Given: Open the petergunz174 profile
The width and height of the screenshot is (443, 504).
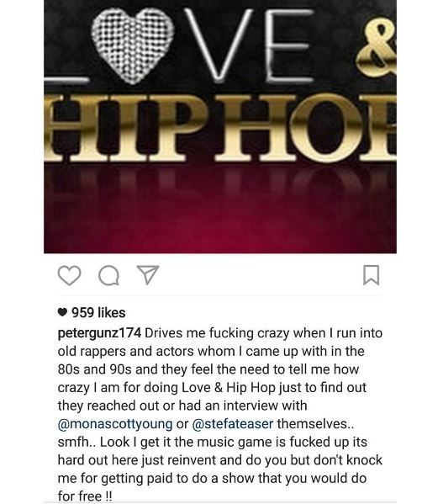Looking at the screenshot, I should [x=99, y=333].
